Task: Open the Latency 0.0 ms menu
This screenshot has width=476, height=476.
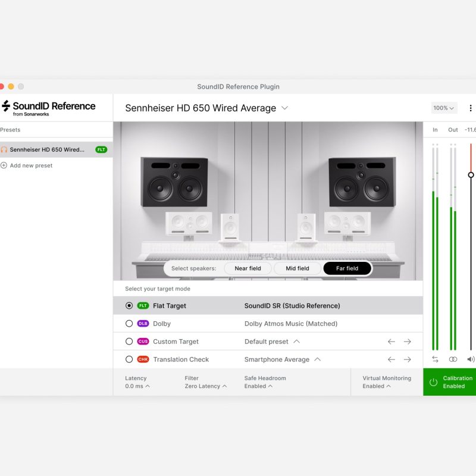Action: coord(137,382)
